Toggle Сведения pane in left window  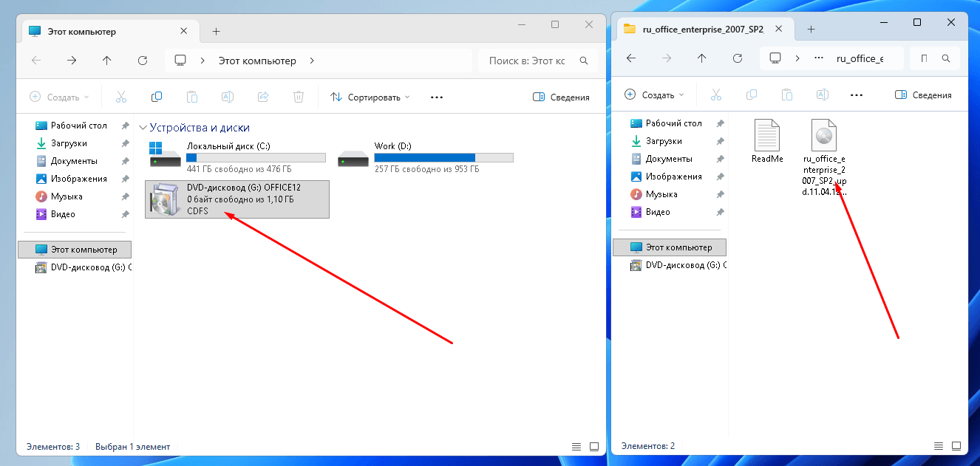tap(560, 97)
